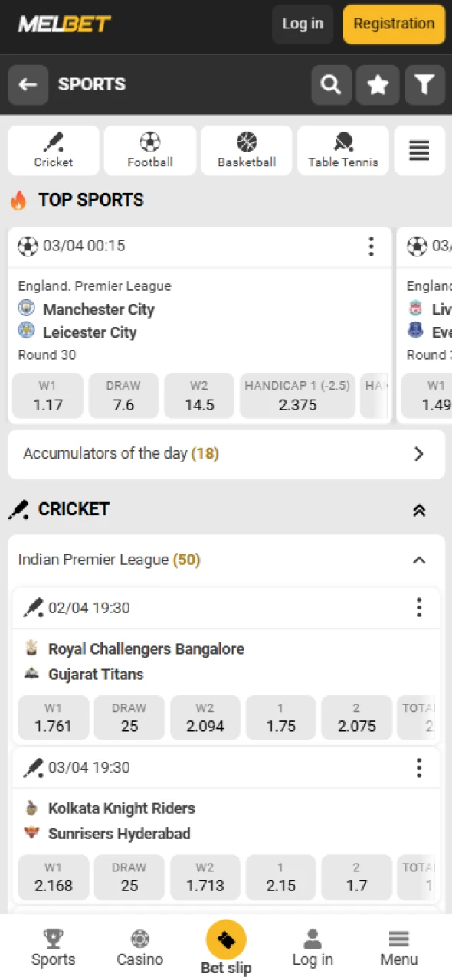Collapse the CRICKET section
Viewport: 452px width, 980px height.
click(419, 509)
